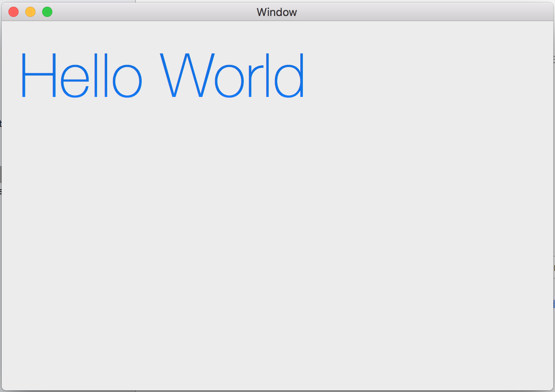Viewport: 555px width, 392px height.
Task: Click the final "o" of Hello
Action: point(127,81)
